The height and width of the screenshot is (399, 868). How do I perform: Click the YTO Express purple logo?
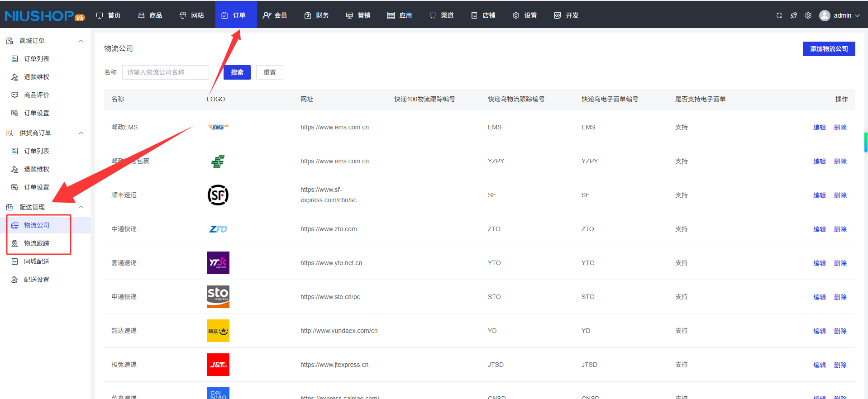(x=218, y=263)
